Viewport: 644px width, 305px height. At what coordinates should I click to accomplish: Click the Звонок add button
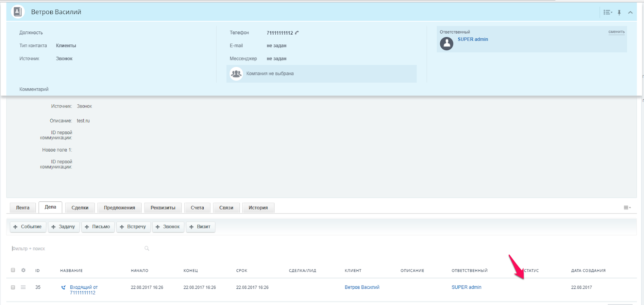(168, 227)
